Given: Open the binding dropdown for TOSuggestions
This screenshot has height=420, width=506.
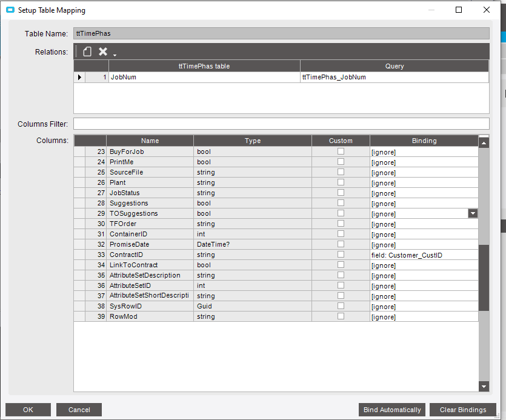Looking at the screenshot, I should click(473, 213).
